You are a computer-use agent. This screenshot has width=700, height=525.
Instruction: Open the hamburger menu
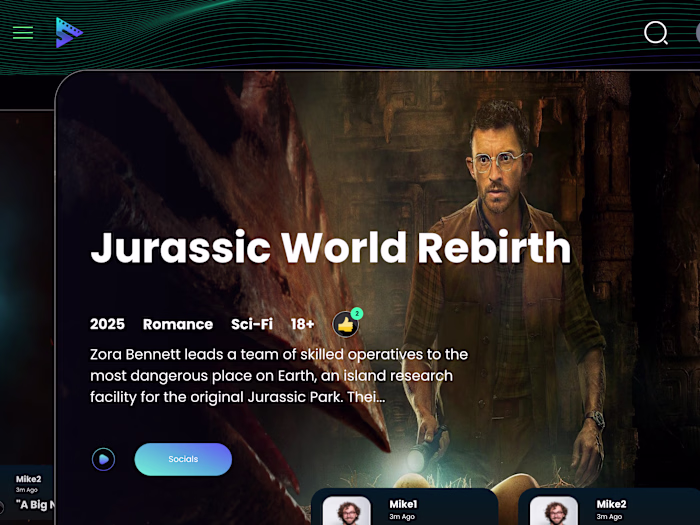(23, 33)
